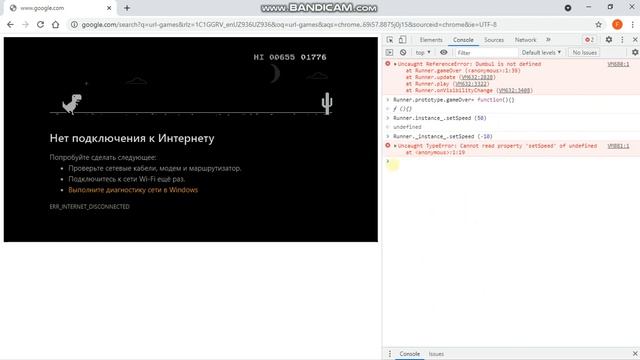Screen dimensions: 640x360
Task: Open the VM688:1 source link
Action: pos(618,64)
